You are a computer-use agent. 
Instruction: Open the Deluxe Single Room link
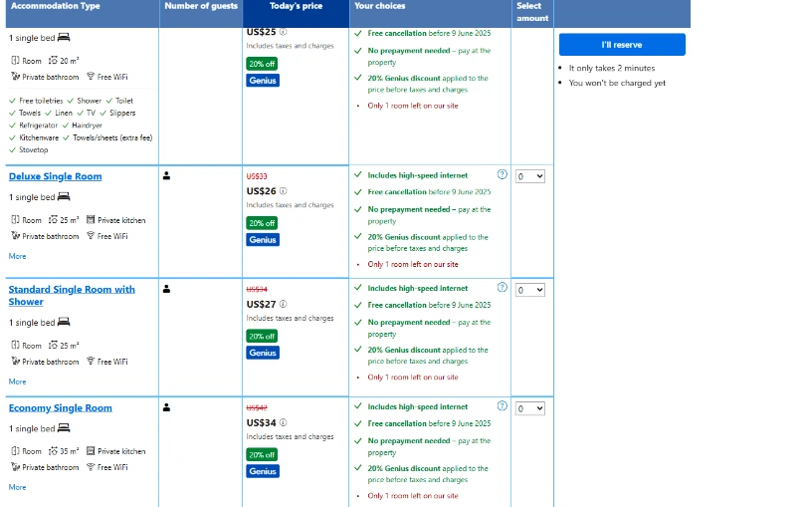click(56, 176)
